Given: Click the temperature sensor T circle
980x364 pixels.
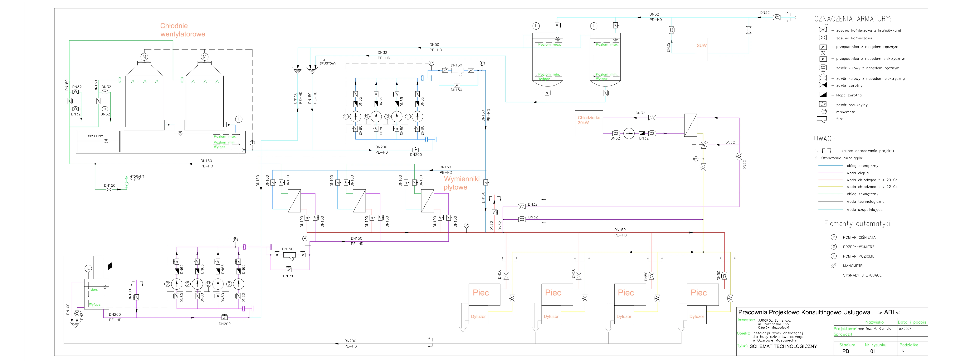Looking at the screenshot, I should [252, 143].
